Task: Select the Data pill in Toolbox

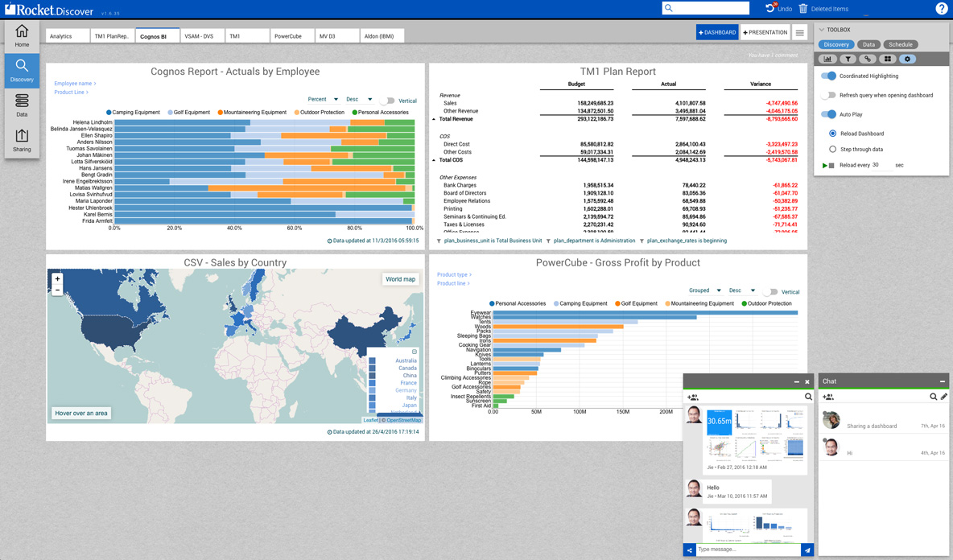Action: click(x=868, y=44)
